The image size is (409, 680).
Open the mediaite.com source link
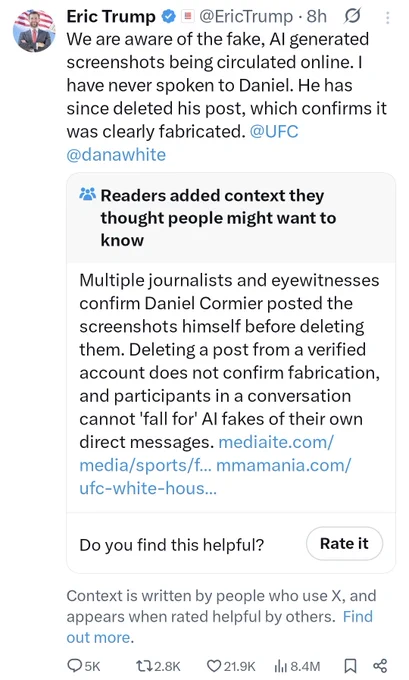pyautogui.click(x=207, y=454)
